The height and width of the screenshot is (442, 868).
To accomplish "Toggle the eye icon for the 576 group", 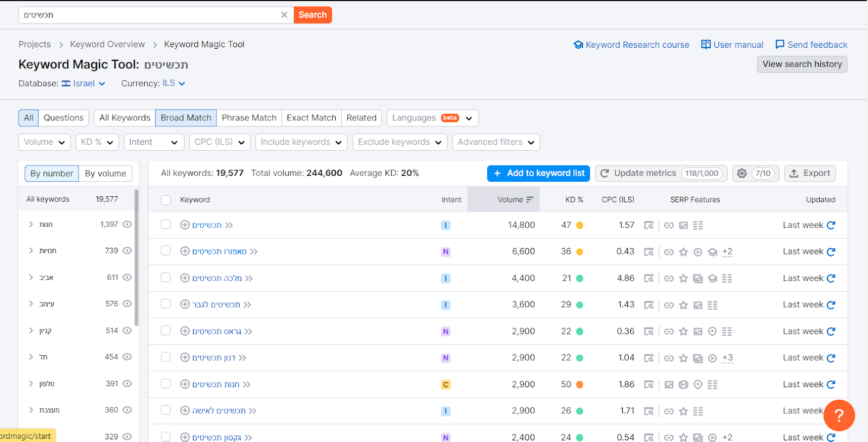I will click(127, 304).
